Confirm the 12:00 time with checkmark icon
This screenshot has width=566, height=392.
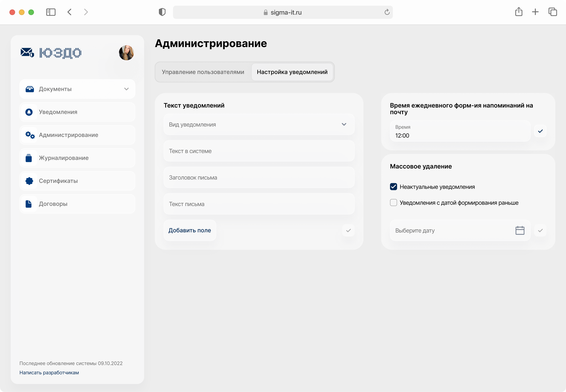pos(540,131)
